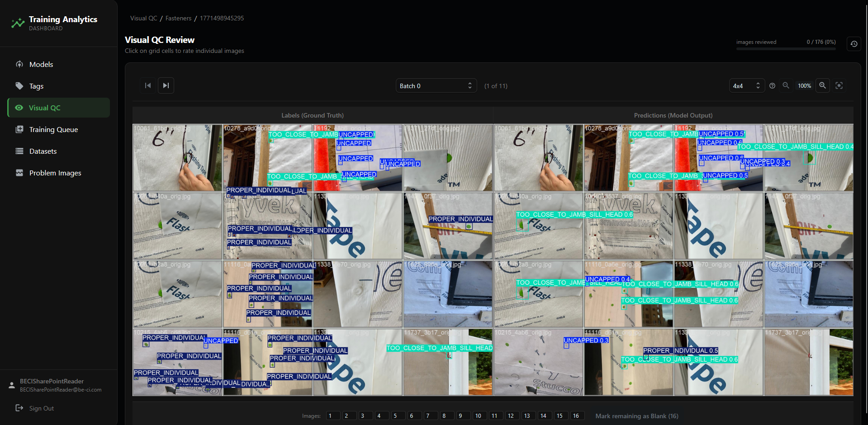
Task: Go to the next batch
Action: click(166, 85)
